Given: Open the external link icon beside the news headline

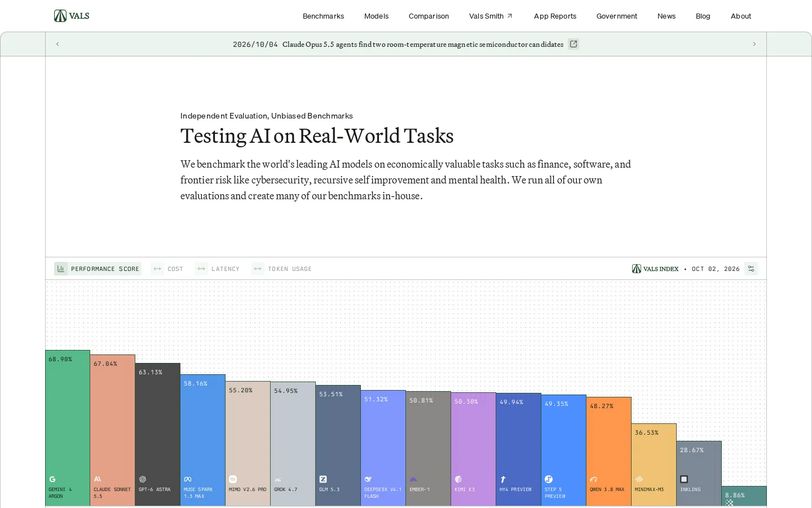Looking at the screenshot, I should 573,44.
